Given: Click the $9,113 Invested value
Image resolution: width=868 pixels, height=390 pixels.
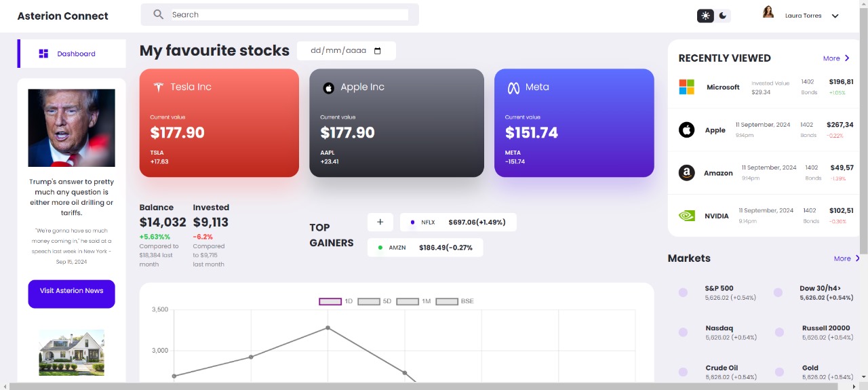Looking at the screenshot, I should pos(211,222).
